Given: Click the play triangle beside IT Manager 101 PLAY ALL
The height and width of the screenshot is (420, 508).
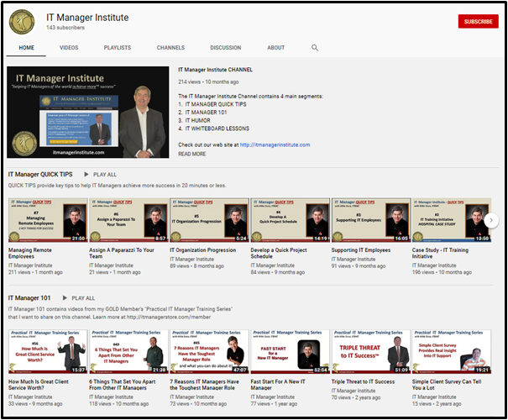Looking at the screenshot, I should [x=65, y=298].
